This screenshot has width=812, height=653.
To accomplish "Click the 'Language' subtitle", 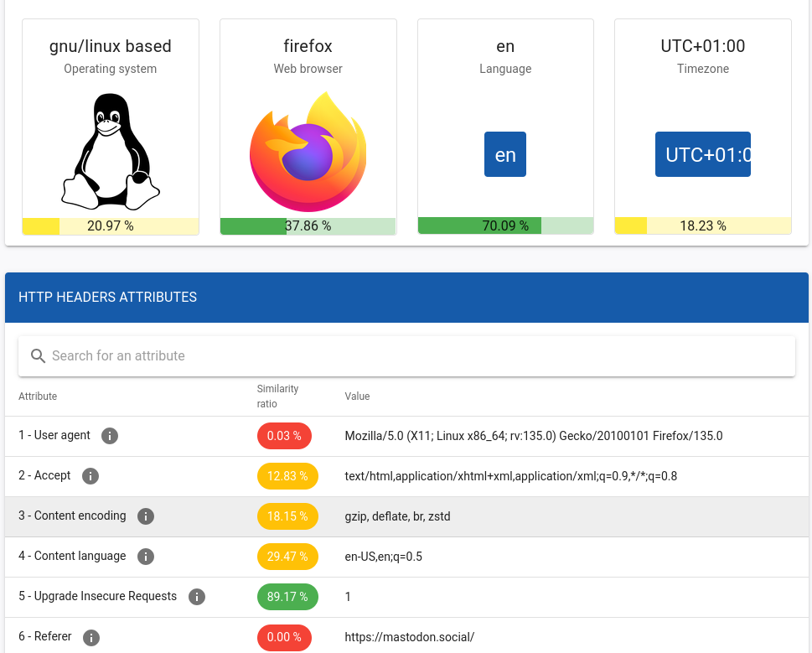I will click(505, 69).
